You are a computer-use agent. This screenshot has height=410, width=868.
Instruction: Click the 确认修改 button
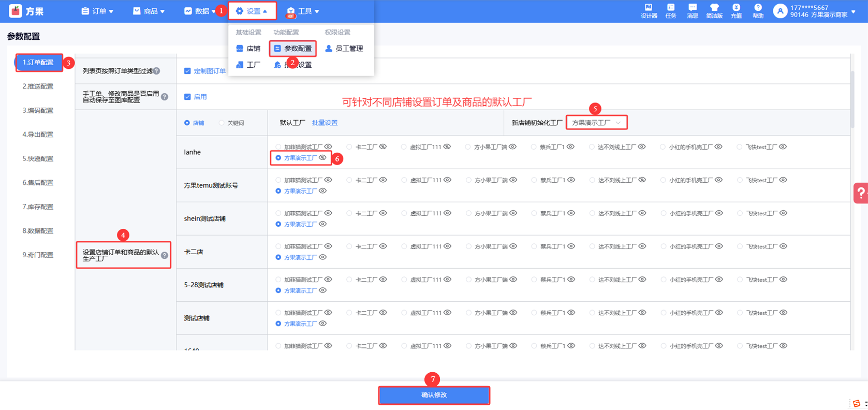pyautogui.click(x=434, y=395)
